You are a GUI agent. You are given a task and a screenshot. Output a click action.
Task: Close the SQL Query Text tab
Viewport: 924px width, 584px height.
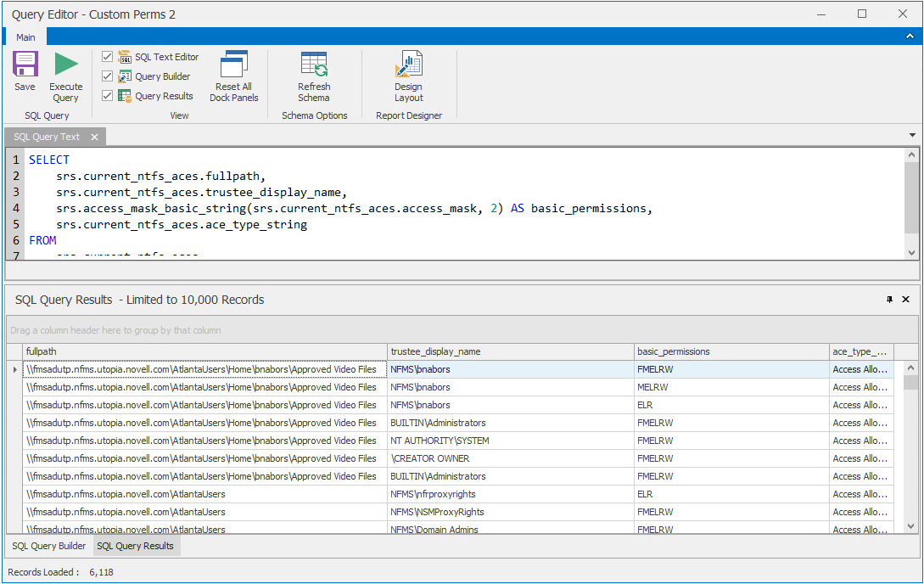coord(94,137)
